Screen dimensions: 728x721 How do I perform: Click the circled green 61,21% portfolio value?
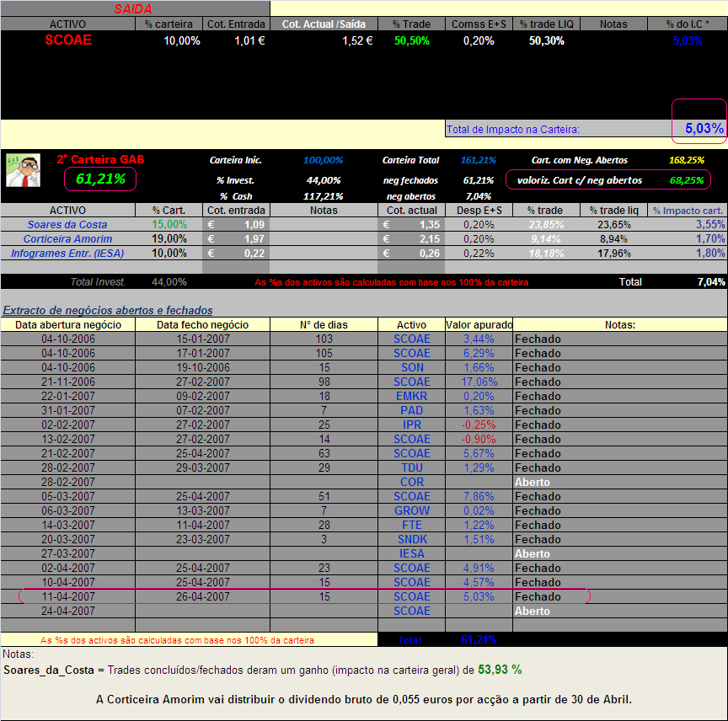100,179
